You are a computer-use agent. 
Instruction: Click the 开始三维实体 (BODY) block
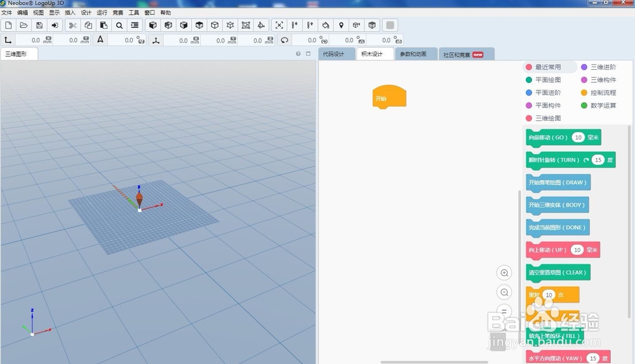tap(558, 205)
